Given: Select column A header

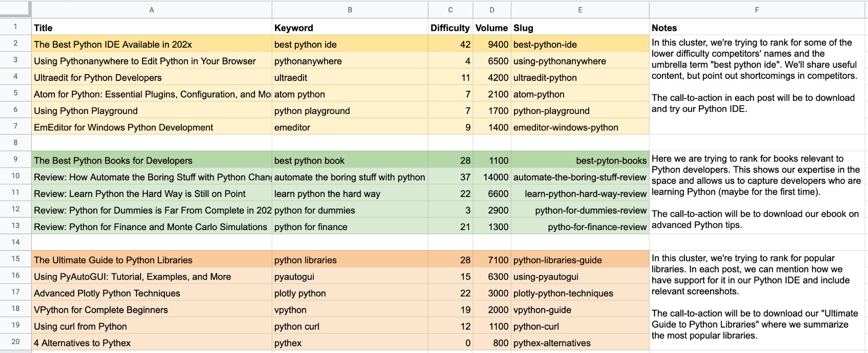Looking at the screenshot, I should click(x=151, y=10).
